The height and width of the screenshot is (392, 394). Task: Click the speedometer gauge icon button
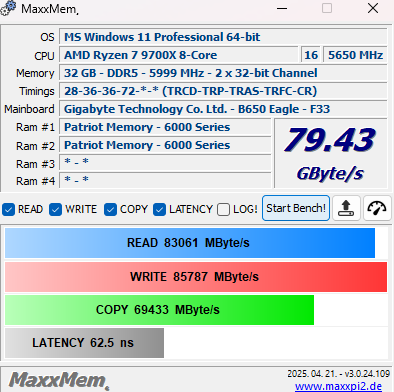377,208
